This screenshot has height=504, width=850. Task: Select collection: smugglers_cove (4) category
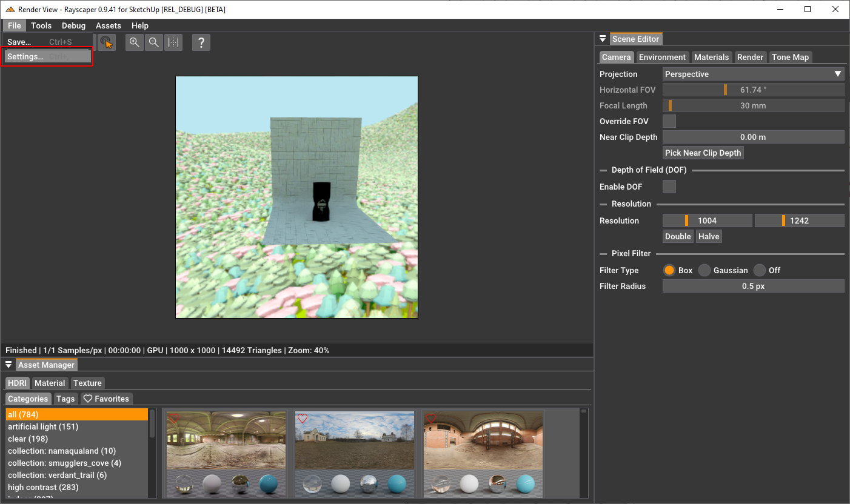tap(76, 463)
